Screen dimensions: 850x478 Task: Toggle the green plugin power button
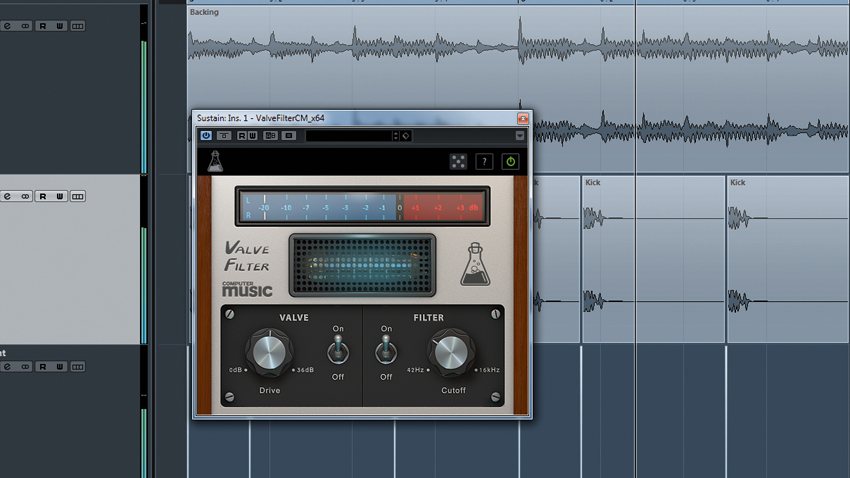point(510,162)
